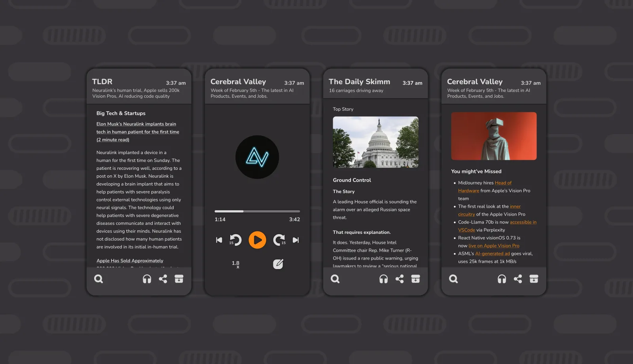This screenshot has width=633, height=364.
Task: Archive the rightmost Cerebral Valley newsletter
Action: point(534,279)
